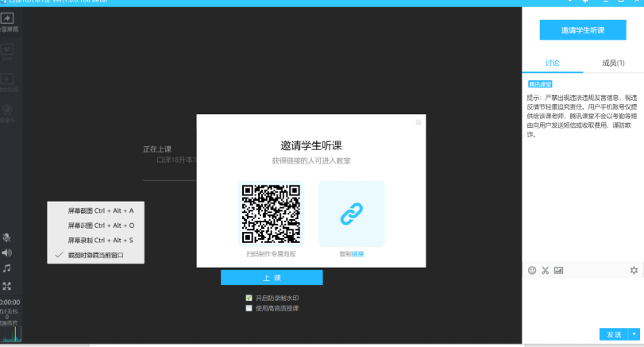The width and height of the screenshot is (644, 347).
Task: Open the emoji picker in chat
Action: [x=532, y=271]
